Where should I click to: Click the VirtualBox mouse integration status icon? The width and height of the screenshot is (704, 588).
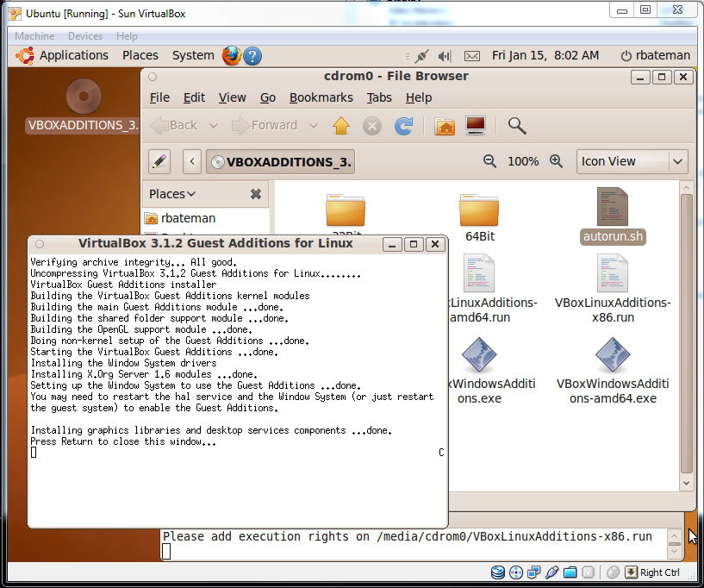pyautogui.click(x=613, y=572)
